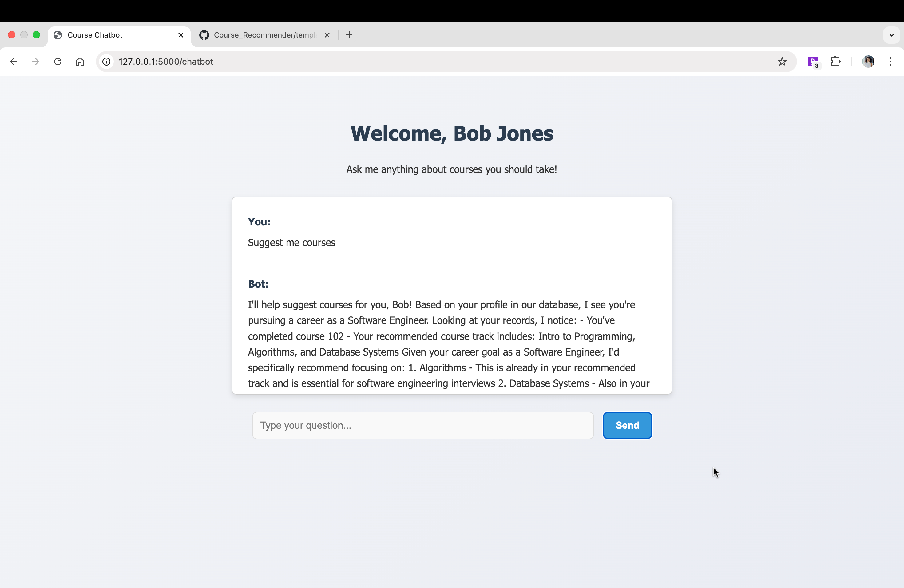Focus the 'Type your question...' field
Viewport: 904px width, 588px height.
(x=422, y=425)
